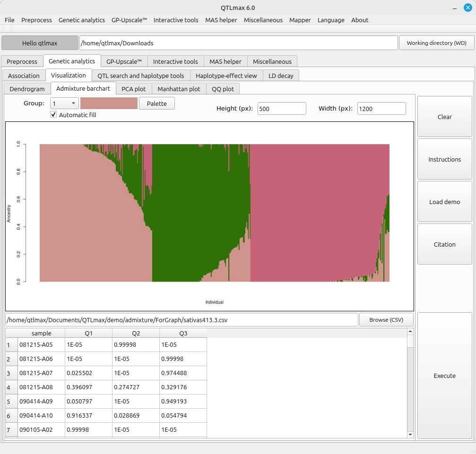
Task: Browse for a CSV file
Action: pyautogui.click(x=386, y=320)
